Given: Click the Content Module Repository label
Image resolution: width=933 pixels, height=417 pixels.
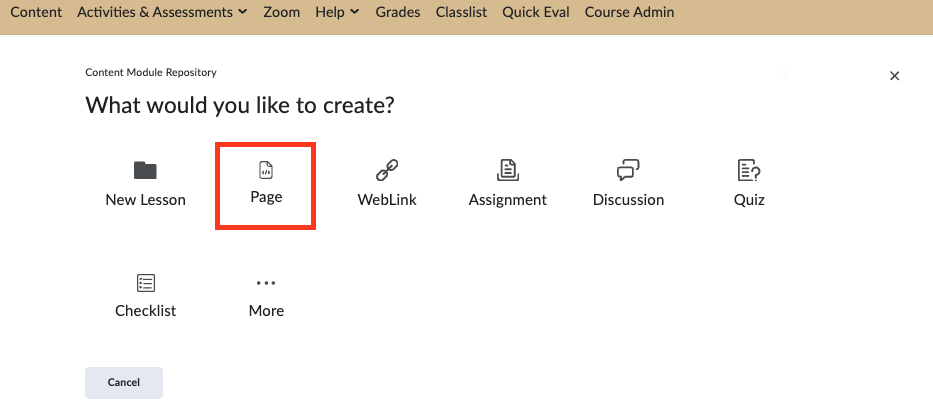Looking at the screenshot, I should (151, 72).
